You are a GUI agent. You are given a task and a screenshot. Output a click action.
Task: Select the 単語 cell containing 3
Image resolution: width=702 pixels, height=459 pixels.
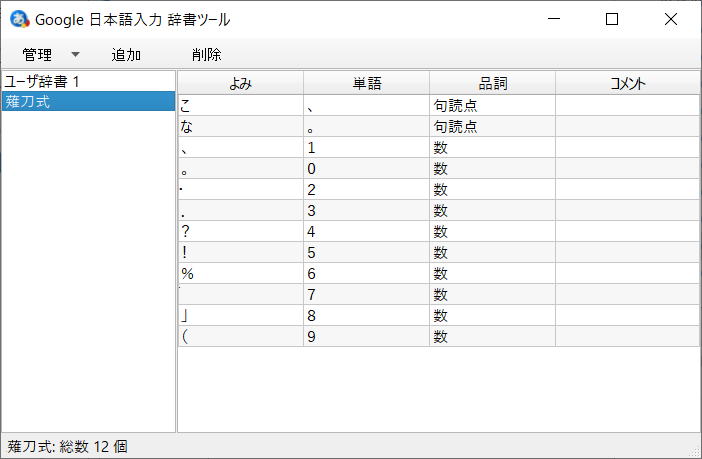[x=367, y=210]
